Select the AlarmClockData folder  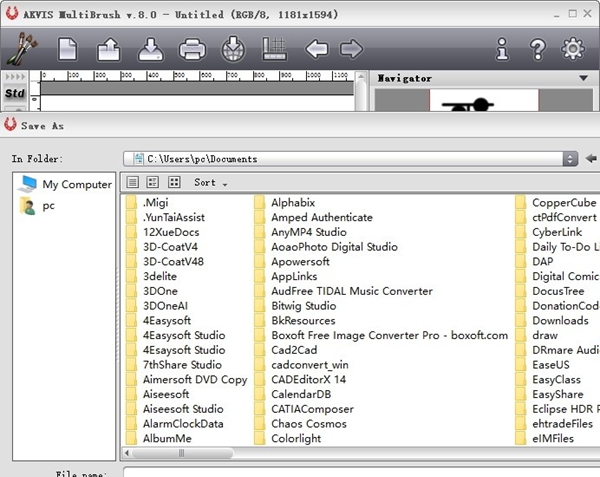pos(175,424)
